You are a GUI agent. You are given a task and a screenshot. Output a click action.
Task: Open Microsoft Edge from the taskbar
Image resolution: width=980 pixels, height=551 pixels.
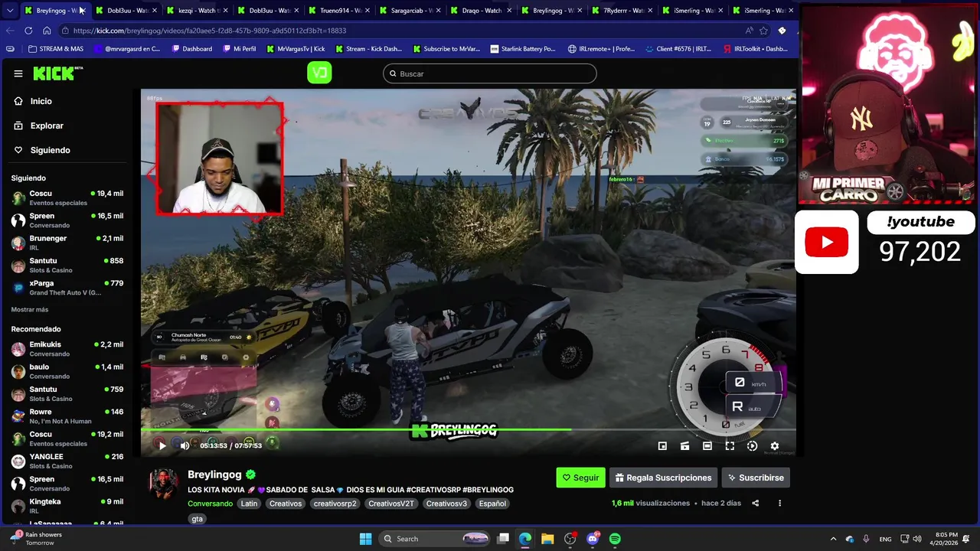pyautogui.click(x=525, y=539)
